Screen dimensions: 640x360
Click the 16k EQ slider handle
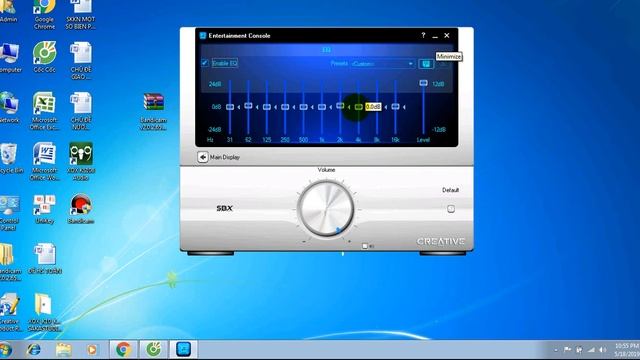coord(395,107)
